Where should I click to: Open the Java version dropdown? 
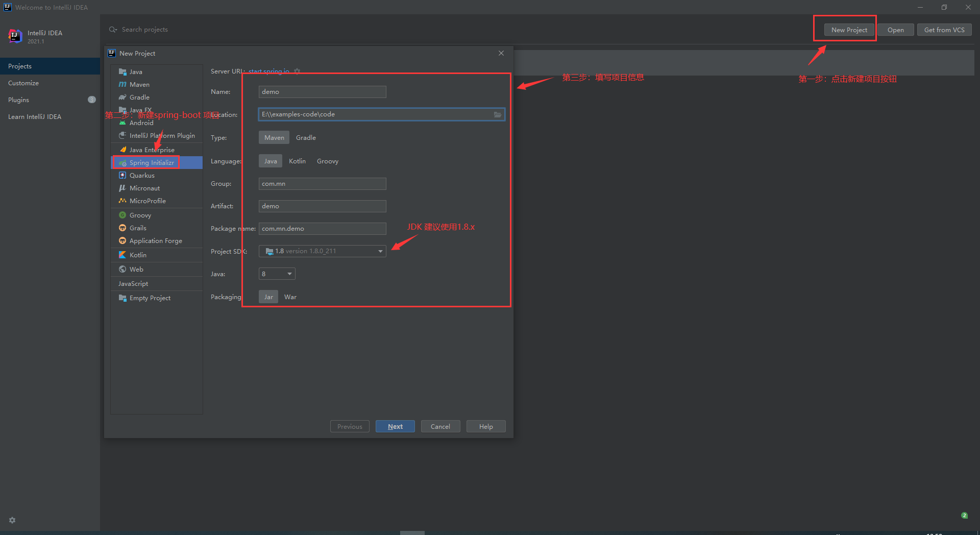pyautogui.click(x=277, y=274)
